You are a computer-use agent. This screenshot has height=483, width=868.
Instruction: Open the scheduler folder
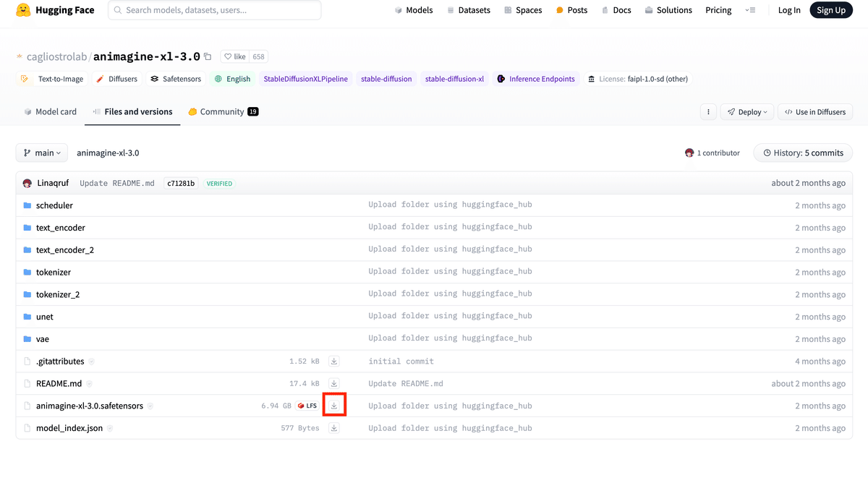pyautogui.click(x=54, y=205)
